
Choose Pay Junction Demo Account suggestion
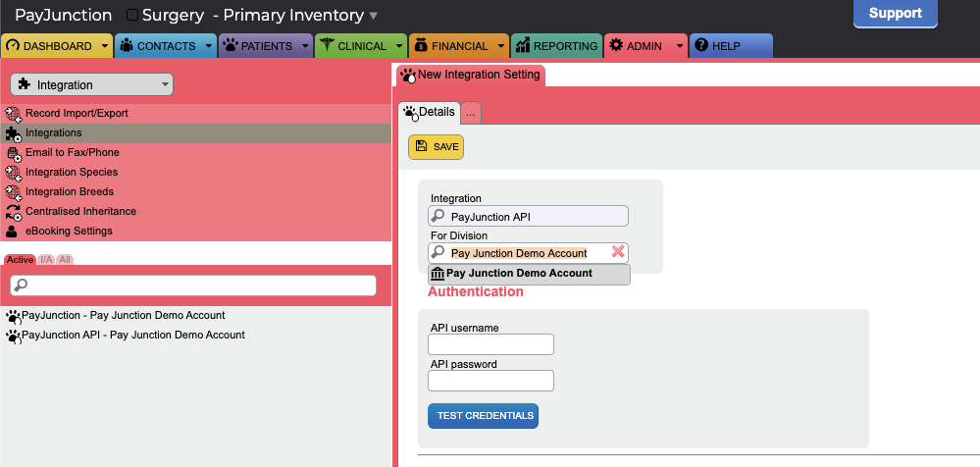(530, 274)
